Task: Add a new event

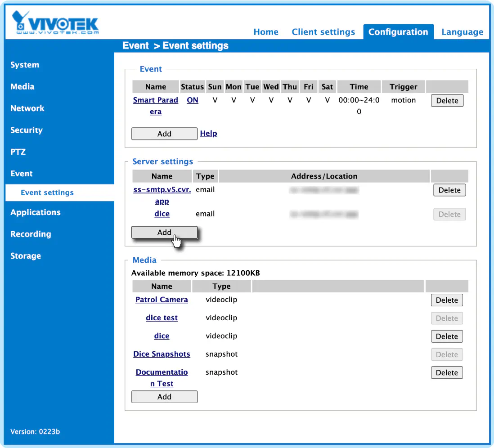Action: 165,134
